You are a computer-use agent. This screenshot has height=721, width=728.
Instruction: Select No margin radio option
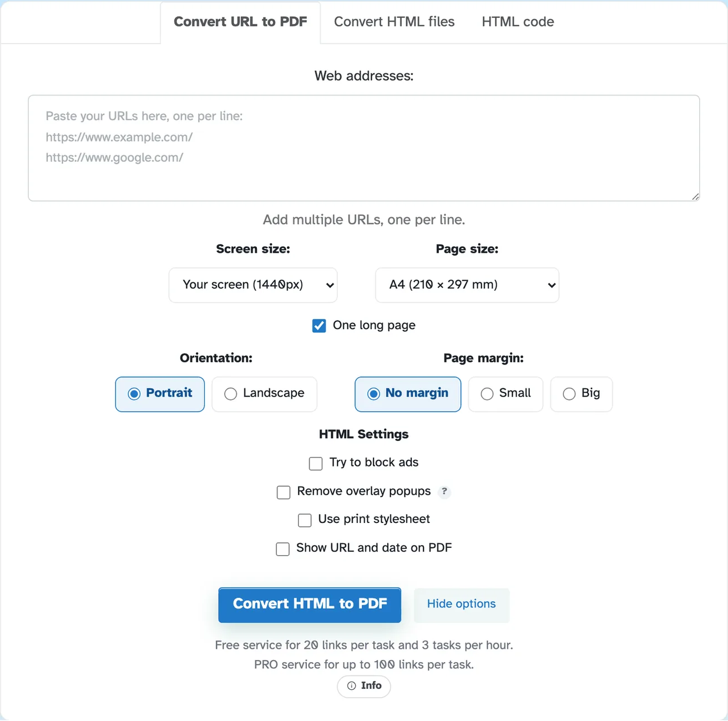[408, 394]
